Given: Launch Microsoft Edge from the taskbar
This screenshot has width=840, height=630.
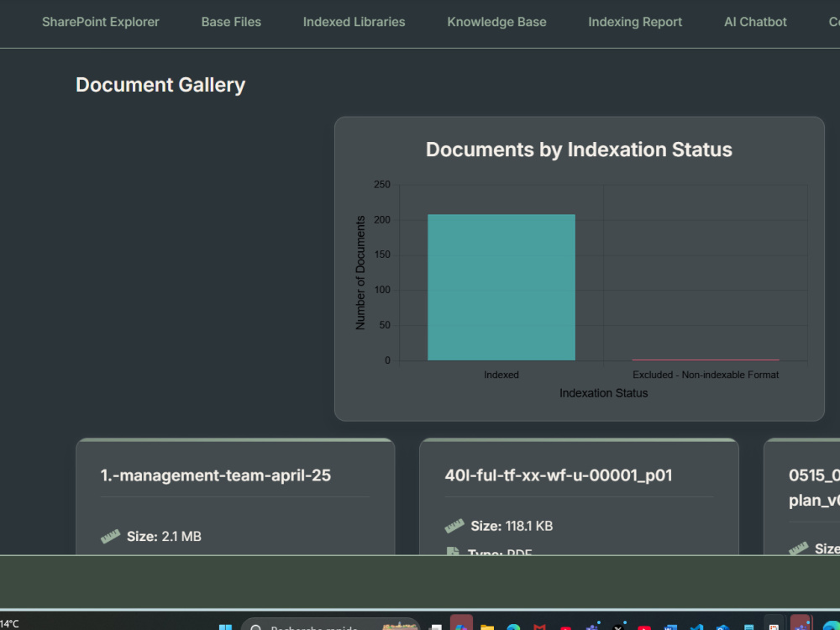Looking at the screenshot, I should tap(513, 627).
